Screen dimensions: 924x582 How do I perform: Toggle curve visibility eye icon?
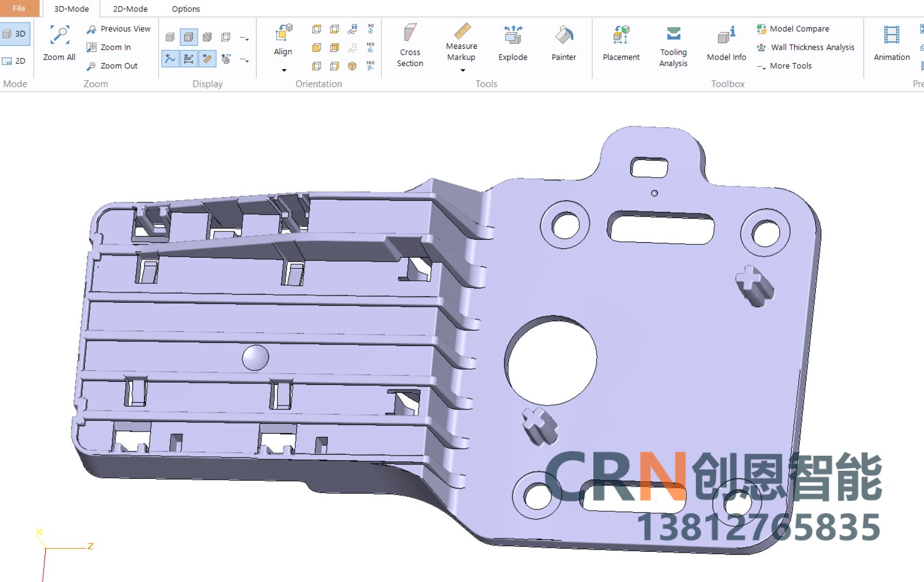pos(170,59)
